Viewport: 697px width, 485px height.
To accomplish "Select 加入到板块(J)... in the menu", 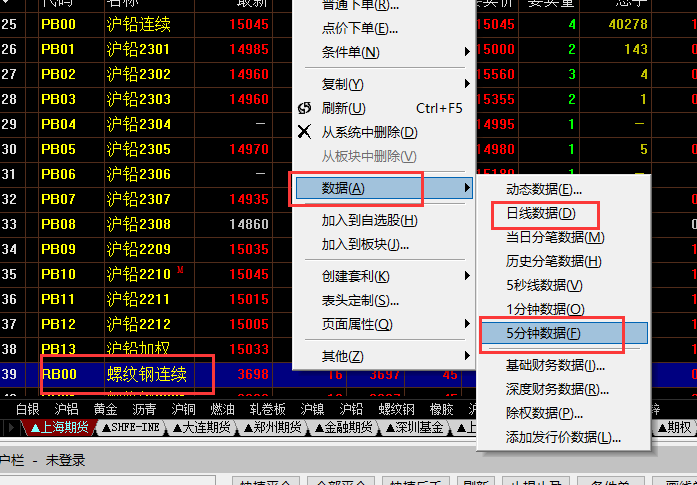I will tap(365, 245).
